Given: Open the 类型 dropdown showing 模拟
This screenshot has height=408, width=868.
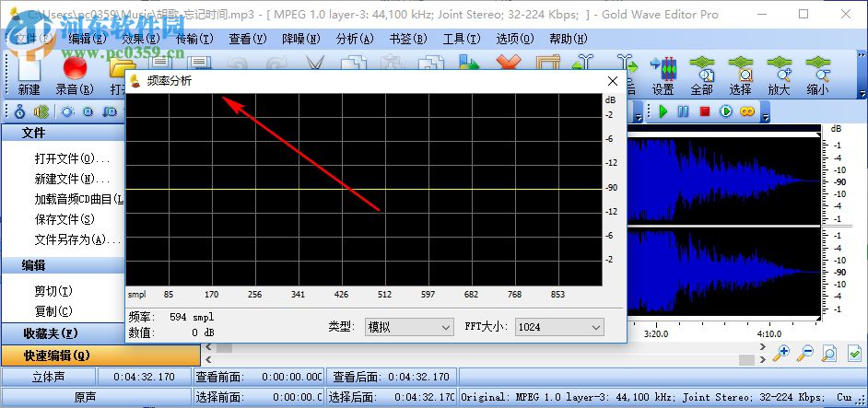Looking at the screenshot, I should click(409, 327).
